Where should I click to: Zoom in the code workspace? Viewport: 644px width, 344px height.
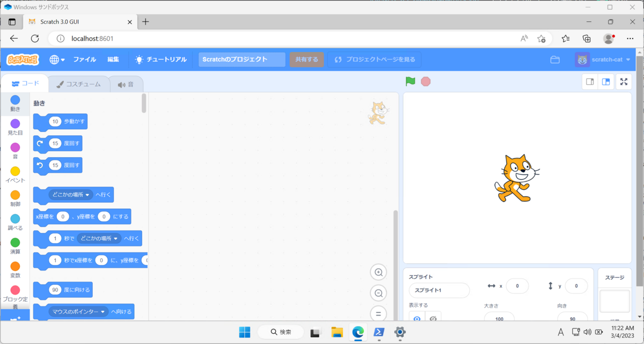(x=378, y=272)
